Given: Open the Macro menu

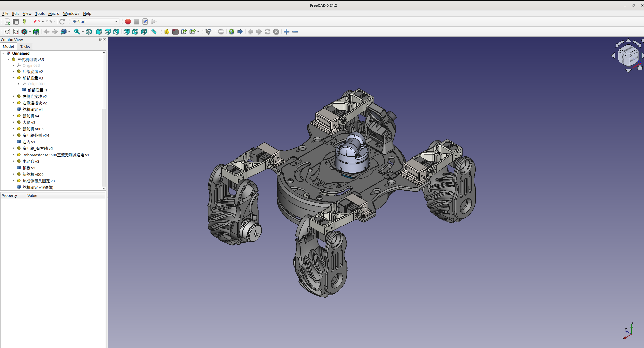Looking at the screenshot, I should (x=54, y=14).
